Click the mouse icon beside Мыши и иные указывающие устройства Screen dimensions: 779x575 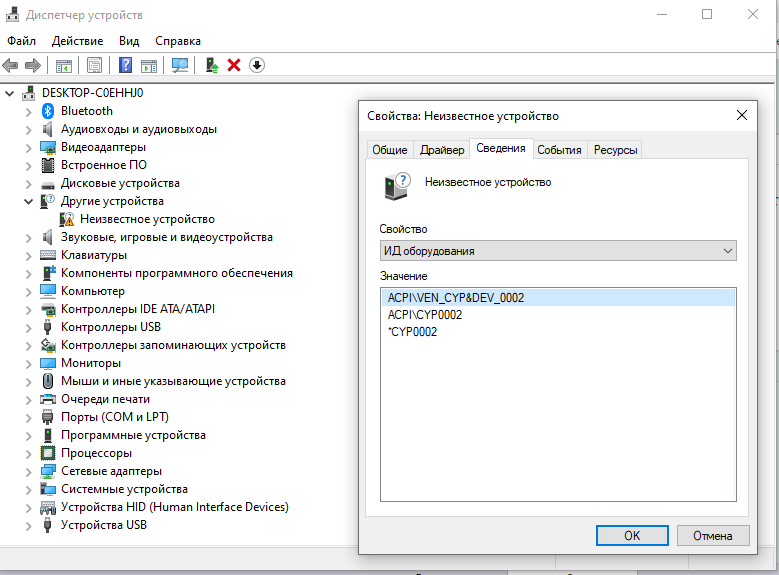point(48,381)
